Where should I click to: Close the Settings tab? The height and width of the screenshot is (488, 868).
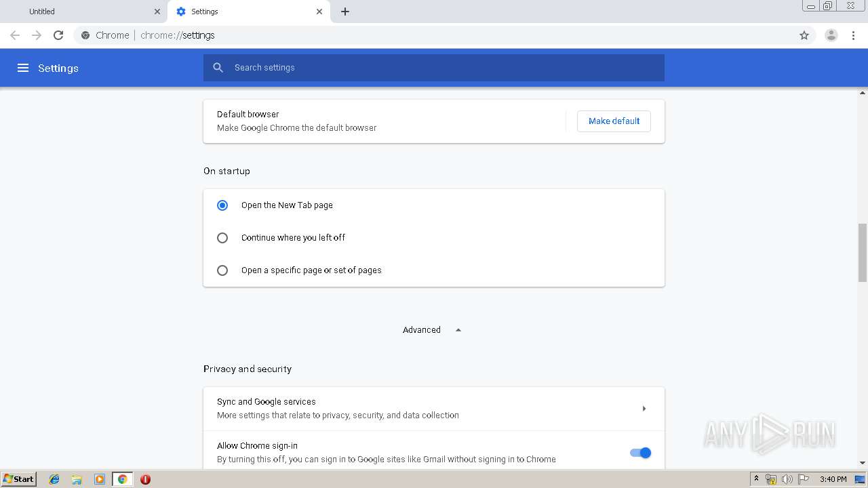pyautogui.click(x=319, y=12)
